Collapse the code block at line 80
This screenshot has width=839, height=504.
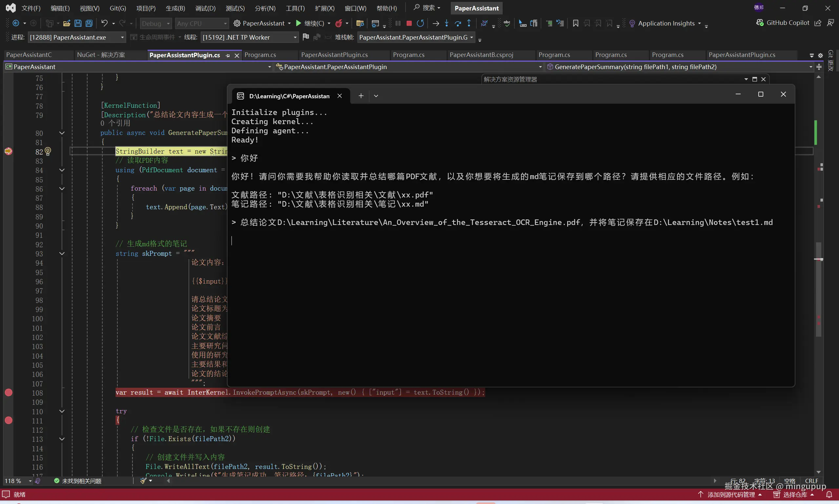tap(62, 133)
